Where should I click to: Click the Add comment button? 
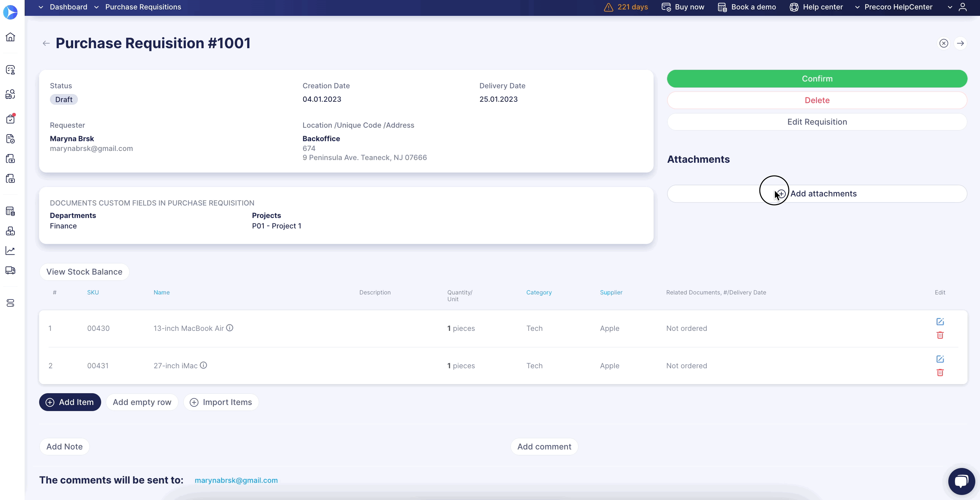pyautogui.click(x=544, y=447)
